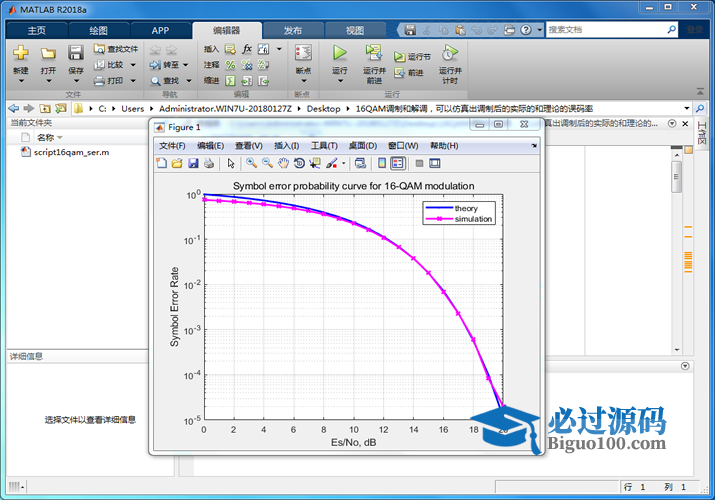Click the 查找文件 (Find Files) button
715x500 pixels.
(x=116, y=48)
